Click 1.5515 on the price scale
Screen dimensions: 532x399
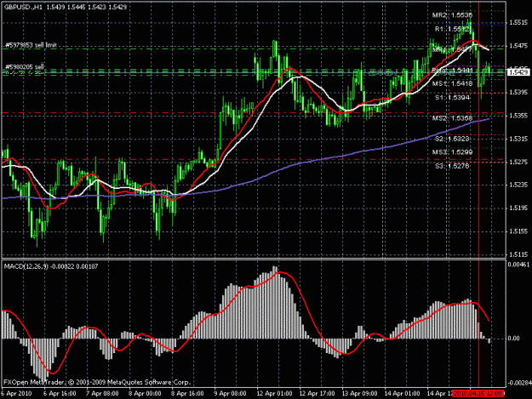pyautogui.click(x=518, y=23)
